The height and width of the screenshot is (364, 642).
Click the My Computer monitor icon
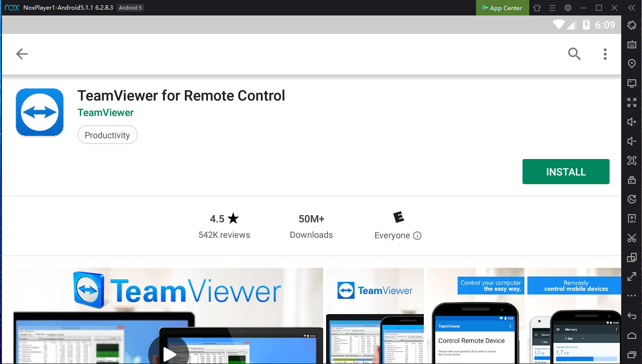point(631,83)
